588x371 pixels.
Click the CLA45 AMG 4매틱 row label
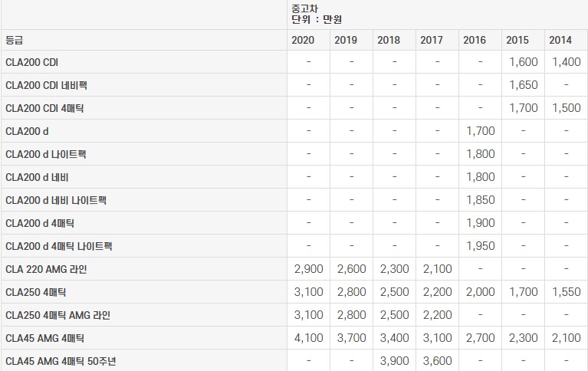[x=44, y=338]
